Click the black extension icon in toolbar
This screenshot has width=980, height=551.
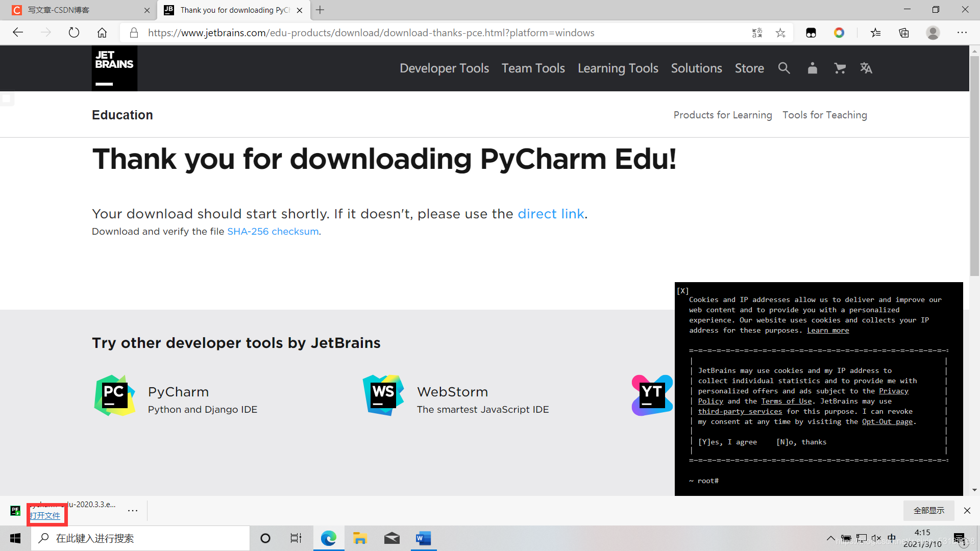[x=811, y=33]
